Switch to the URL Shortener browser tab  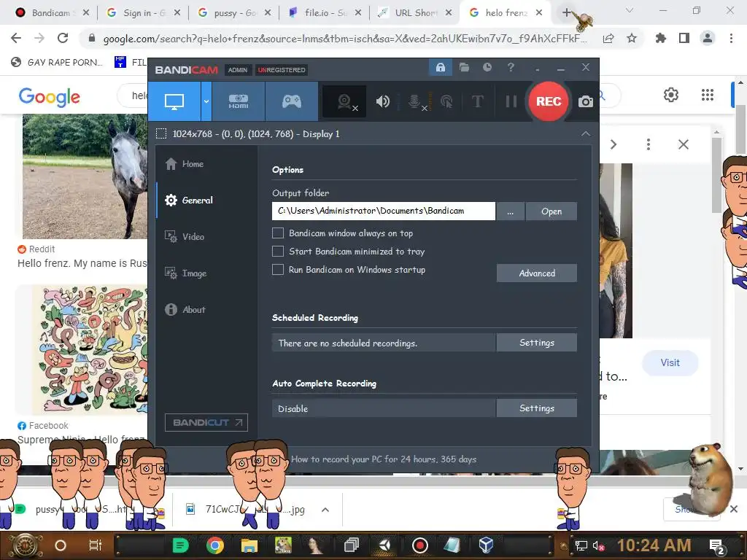coord(414,13)
